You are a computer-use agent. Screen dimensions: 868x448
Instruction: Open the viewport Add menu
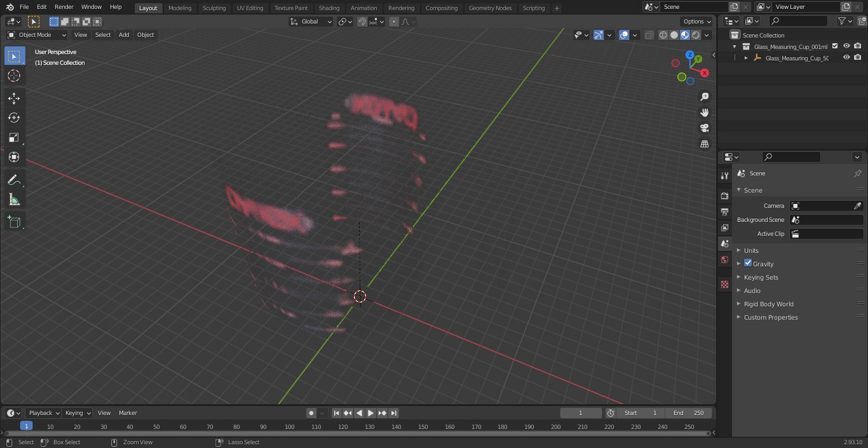(x=124, y=35)
